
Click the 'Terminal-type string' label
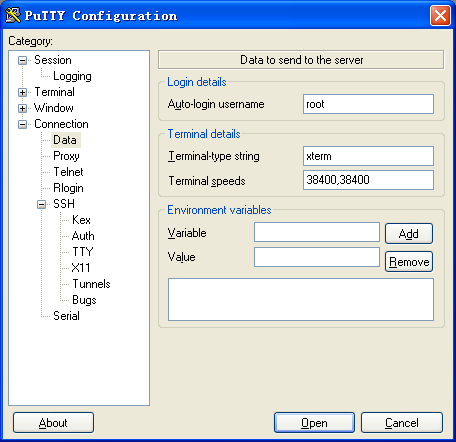click(214, 156)
